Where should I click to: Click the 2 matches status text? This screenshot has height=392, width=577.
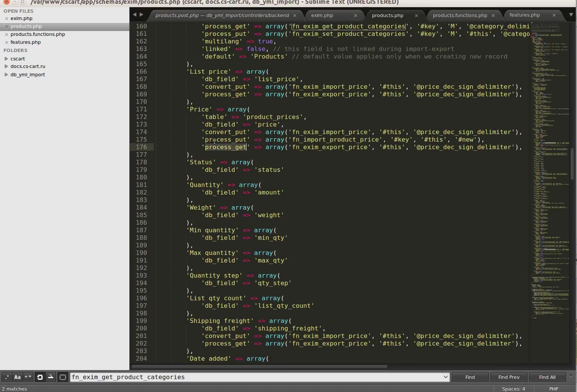[14, 389]
